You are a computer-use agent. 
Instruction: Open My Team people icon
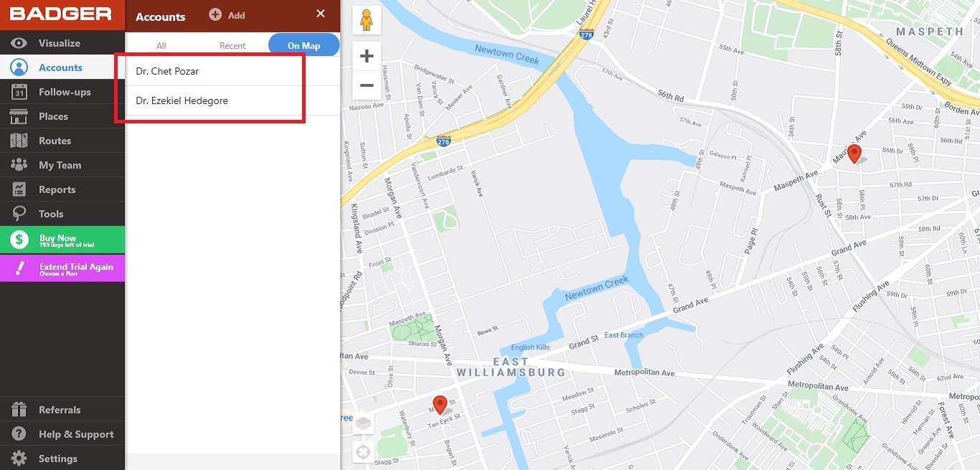click(x=19, y=165)
